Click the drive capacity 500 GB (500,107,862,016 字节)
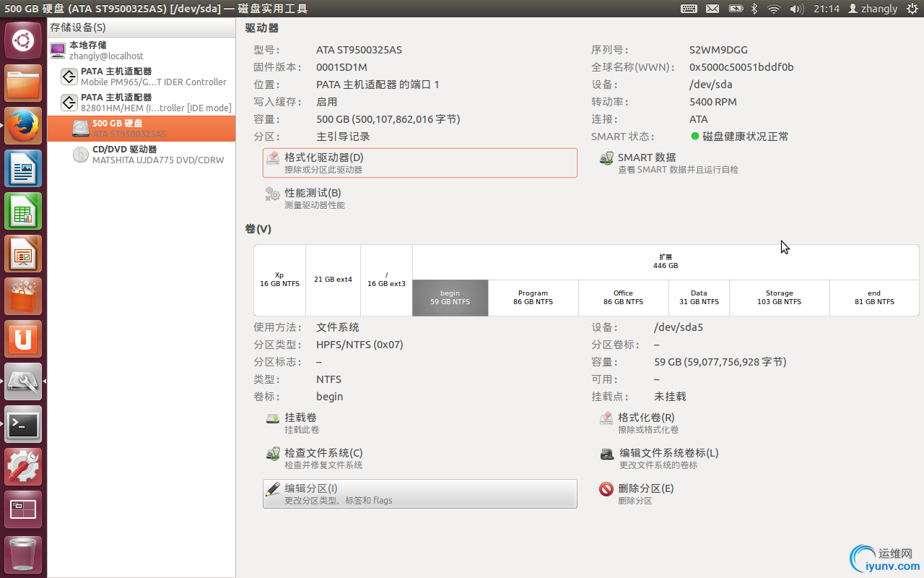 pos(388,119)
